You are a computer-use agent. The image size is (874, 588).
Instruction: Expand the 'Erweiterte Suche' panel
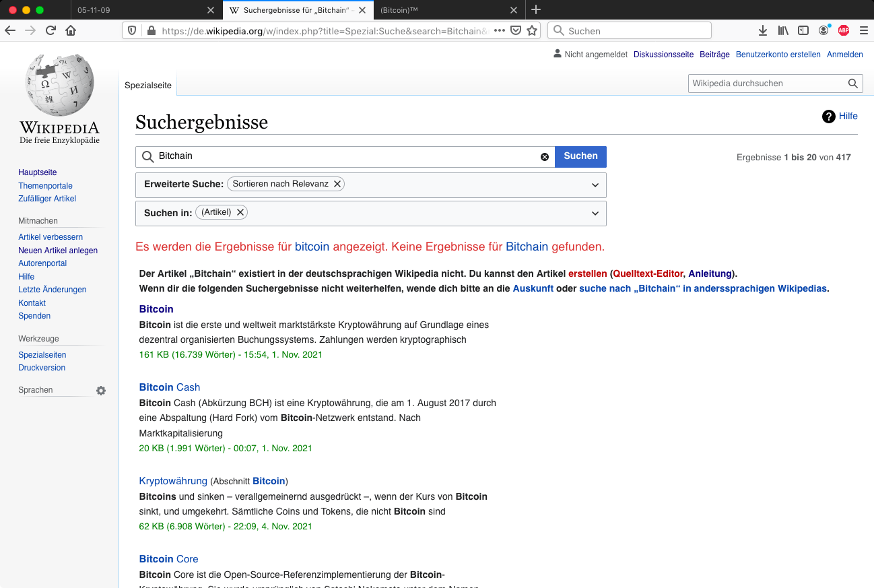click(x=595, y=185)
